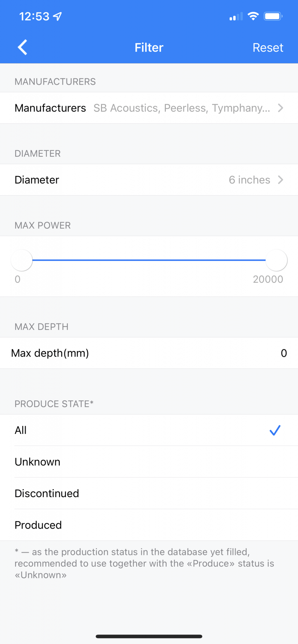Tap the back arrow icon
This screenshot has width=298, height=644.
coord(22,47)
